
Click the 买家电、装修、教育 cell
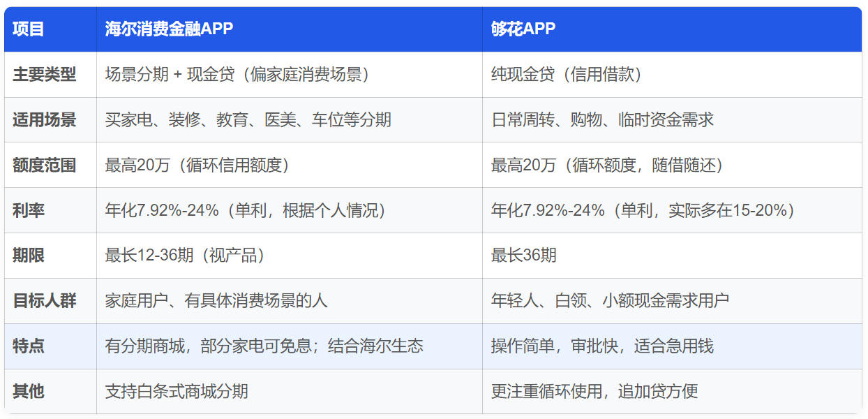pyautogui.click(x=248, y=120)
